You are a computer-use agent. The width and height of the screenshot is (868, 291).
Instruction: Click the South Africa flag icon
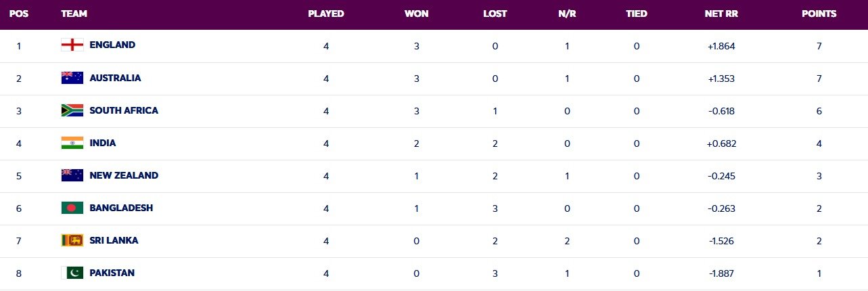(72, 110)
